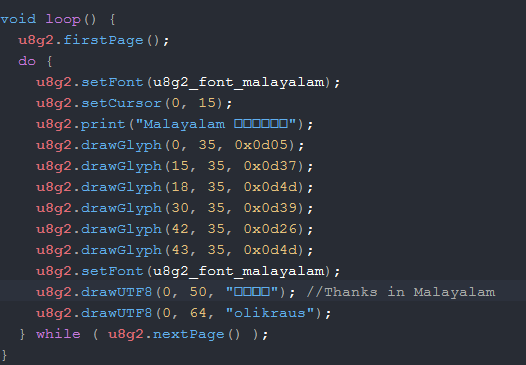Click the drawUTF8(0, 50, ...) call

166,292
